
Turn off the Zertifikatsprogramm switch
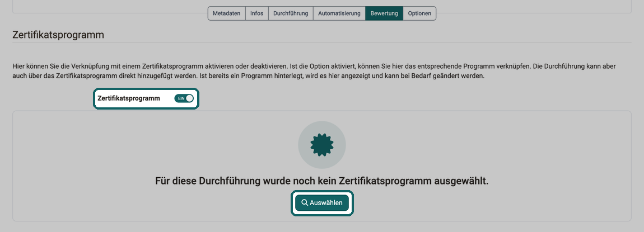(184, 98)
